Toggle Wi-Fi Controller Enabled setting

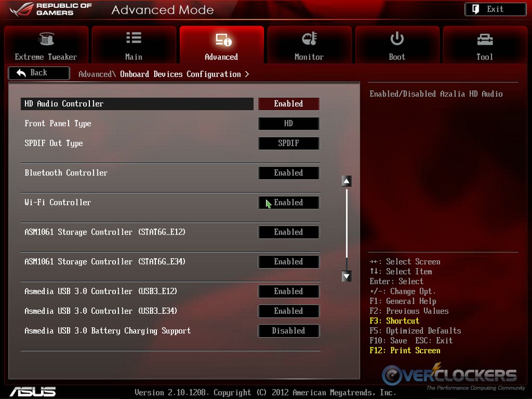[x=288, y=203]
